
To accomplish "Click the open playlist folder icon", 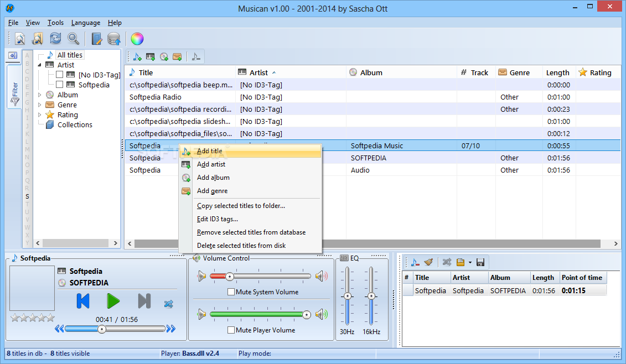I will click(461, 262).
